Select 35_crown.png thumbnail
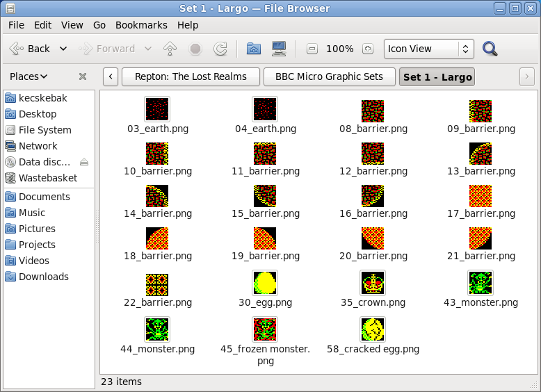The image size is (541, 392). tap(373, 283)
